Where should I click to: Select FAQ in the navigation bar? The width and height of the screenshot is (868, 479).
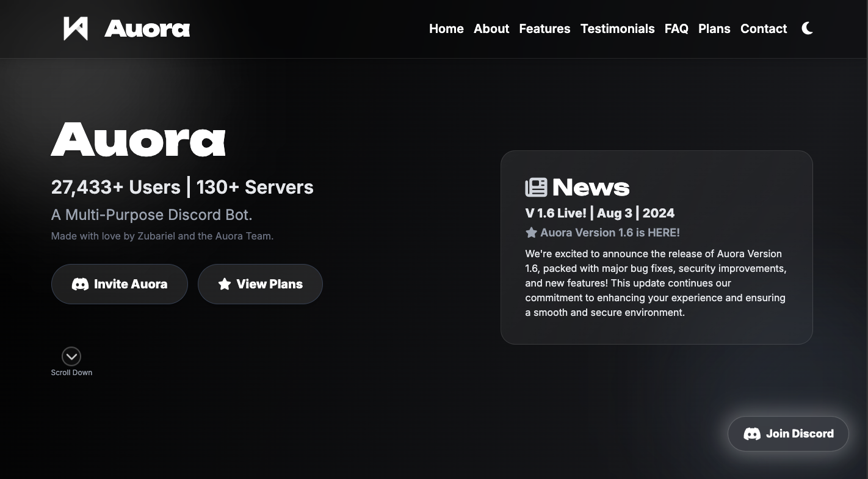coord(676,29)
